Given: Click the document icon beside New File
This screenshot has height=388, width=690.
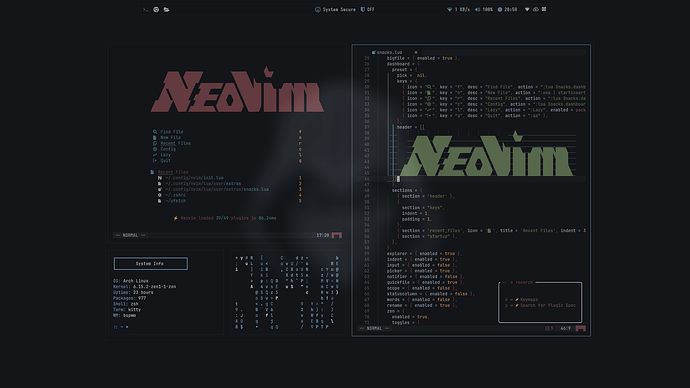Looking at the screenshot, I should pyautogui.click(x=155, y=137).
